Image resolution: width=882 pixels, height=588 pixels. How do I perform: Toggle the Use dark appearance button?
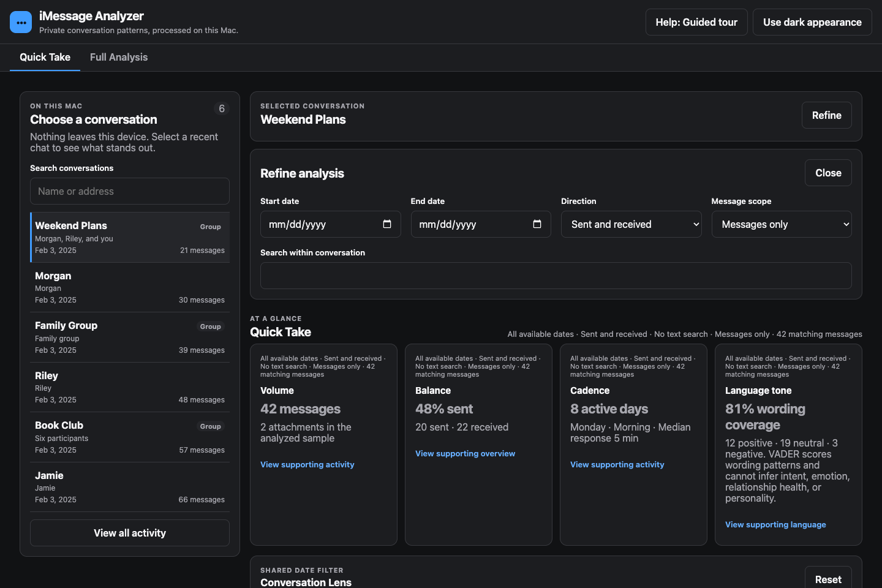tap(812, 22)
